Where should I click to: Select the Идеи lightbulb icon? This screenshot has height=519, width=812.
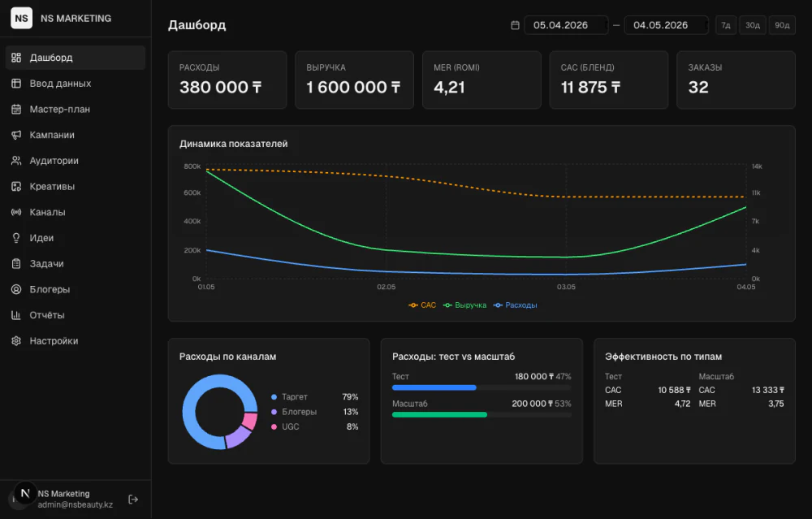coord(16,238)
